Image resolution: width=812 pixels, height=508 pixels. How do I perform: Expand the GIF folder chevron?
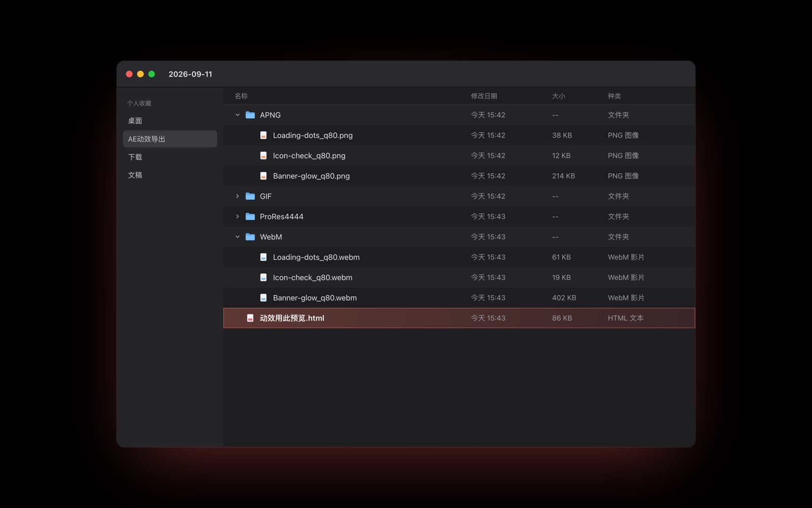[x=238, y=196]
